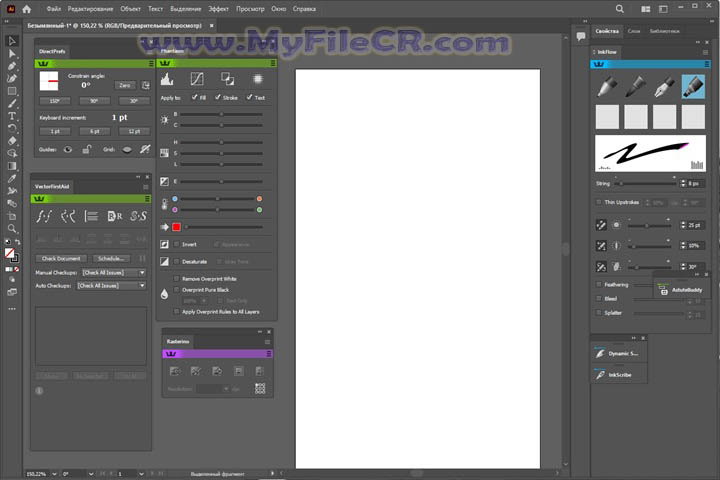Open the rotation angle dropdown in status bar
The image size is (720, 480).
[91, 474]
